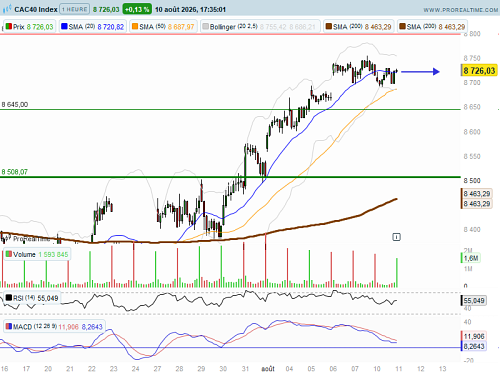This screenshot has height=375, width=500.
Task: Click the 8 750 price axis label
Action: [472, 58]
